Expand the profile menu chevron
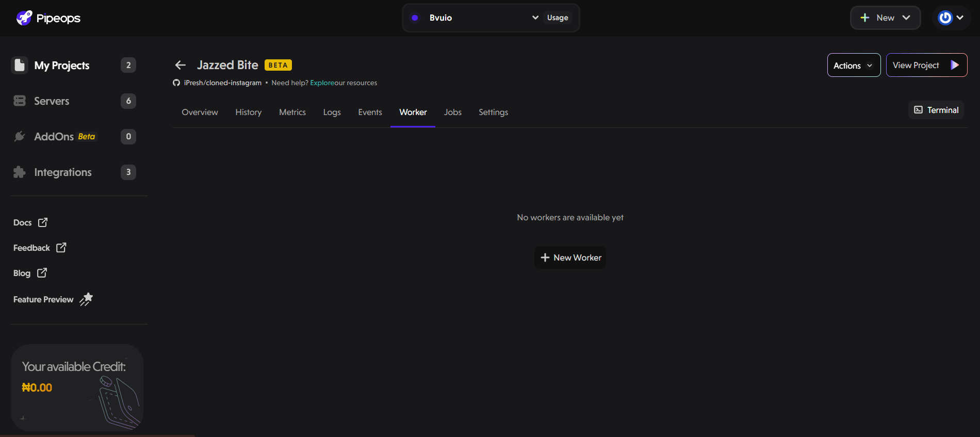 point(960,18)
